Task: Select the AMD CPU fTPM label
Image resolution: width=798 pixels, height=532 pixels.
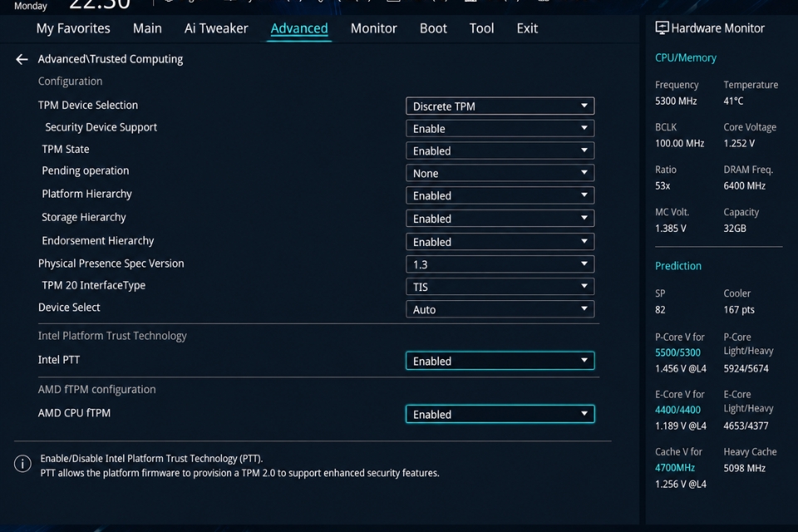Action: [x=74, y=413]
